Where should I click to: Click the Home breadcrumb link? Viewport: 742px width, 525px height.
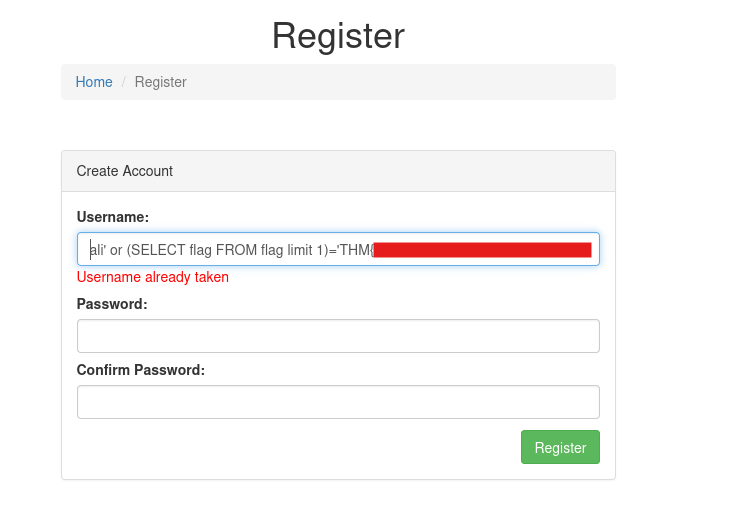[94, 82]
